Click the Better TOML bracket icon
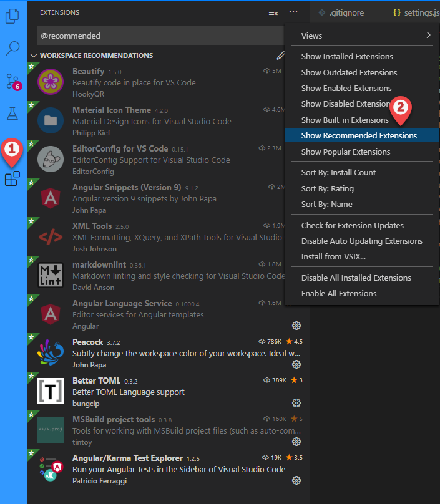Screen dimensions: 440x504 coord(51,391)
